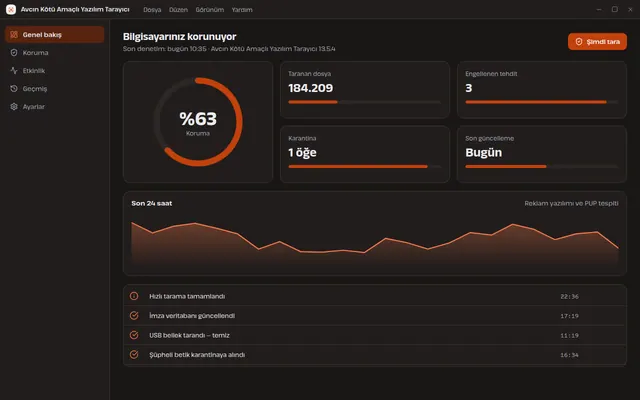This screenshot has height=400, width=640.
Task: Open the Yardım menu
Action: tap(242, 9)
